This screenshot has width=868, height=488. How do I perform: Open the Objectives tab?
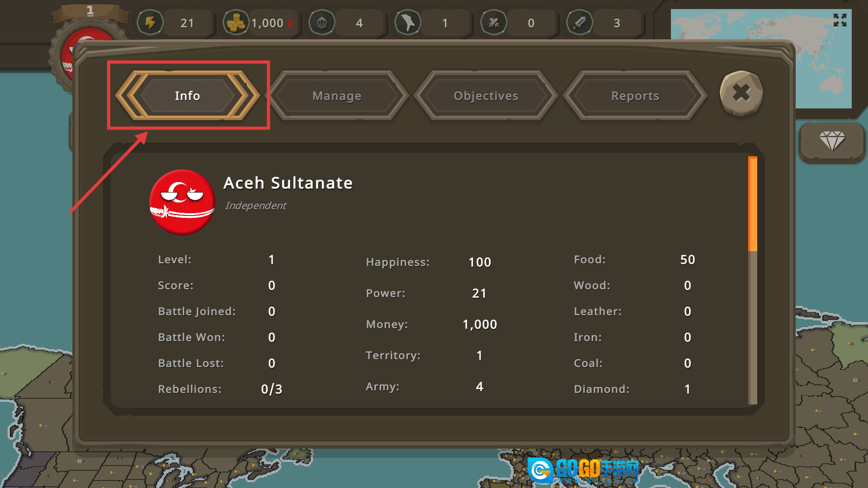(x=486, y=96)
